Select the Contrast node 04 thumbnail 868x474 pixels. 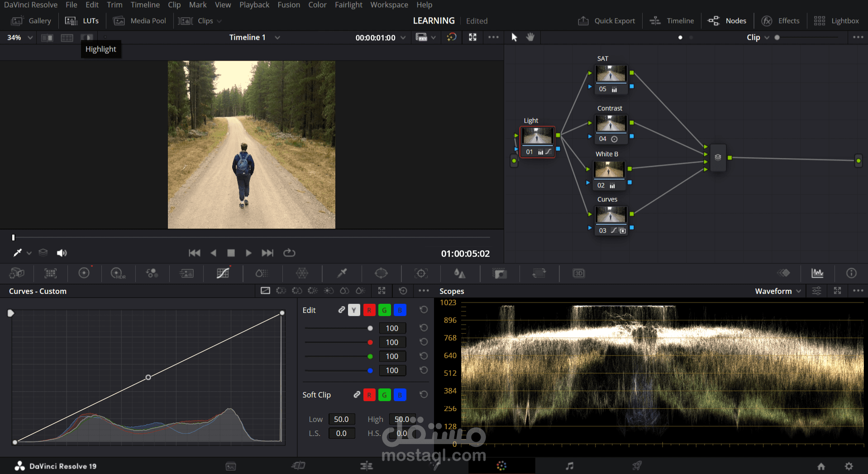(x=611, y=124)
